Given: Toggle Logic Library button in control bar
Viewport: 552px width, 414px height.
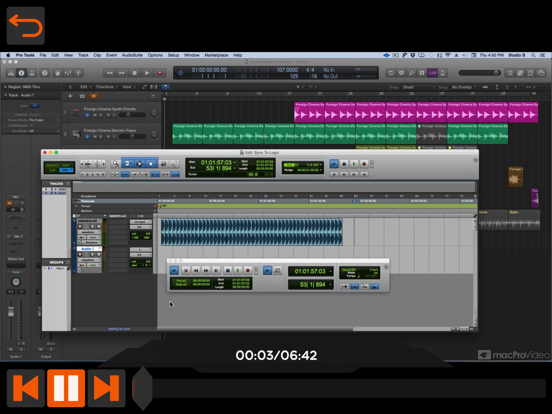Looking at the screenshot, I should coord(11,73).
